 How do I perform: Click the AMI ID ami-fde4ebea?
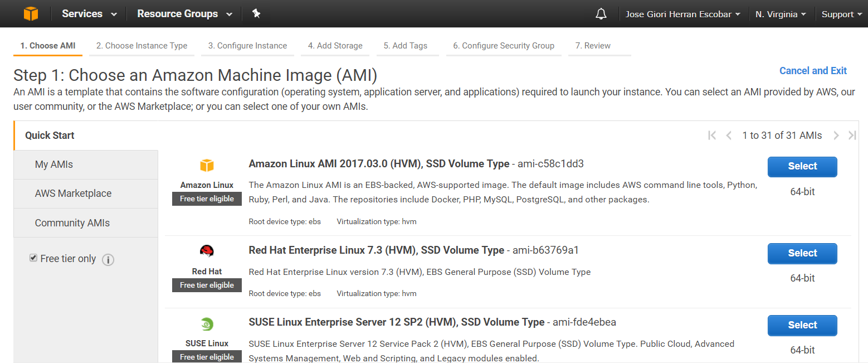(584, 322)
